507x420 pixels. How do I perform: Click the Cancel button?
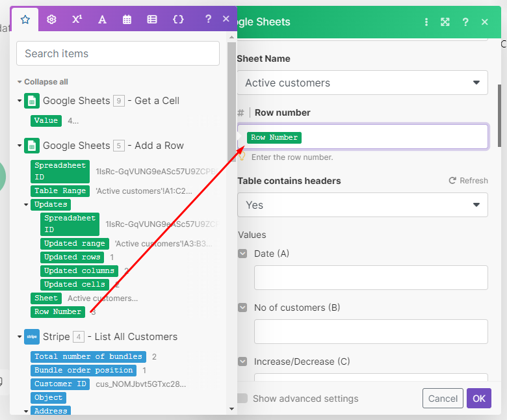pyautogui.click(x=443, y=399)
